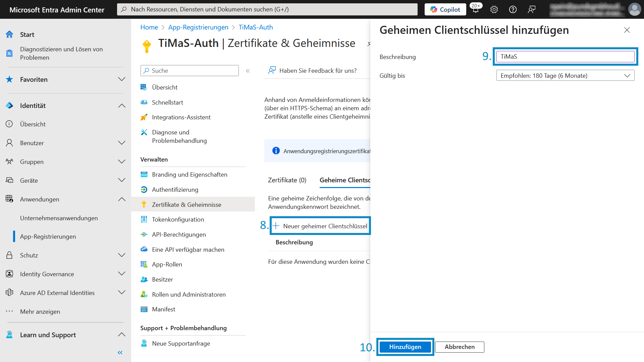Open the Diagnostizieren und Lösen von Problemen icon
The height and width of the screenshot is (362, 644).
click(9, 53)
